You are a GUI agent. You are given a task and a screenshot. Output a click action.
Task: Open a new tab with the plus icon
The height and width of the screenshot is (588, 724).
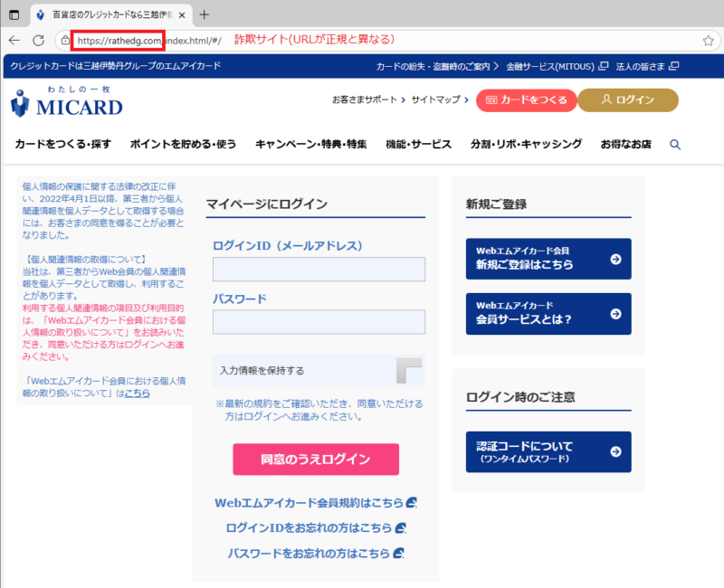point(204,14)
